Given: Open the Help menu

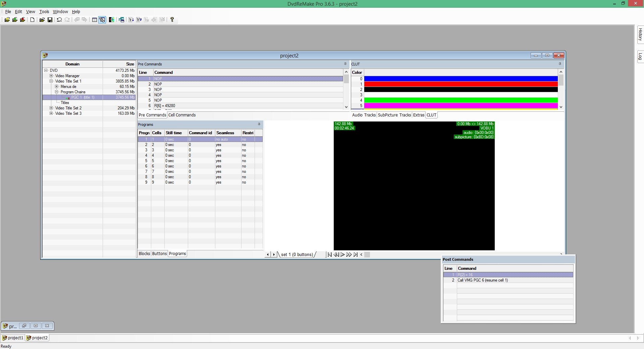Looking at the screenshot, I should 76,11.
